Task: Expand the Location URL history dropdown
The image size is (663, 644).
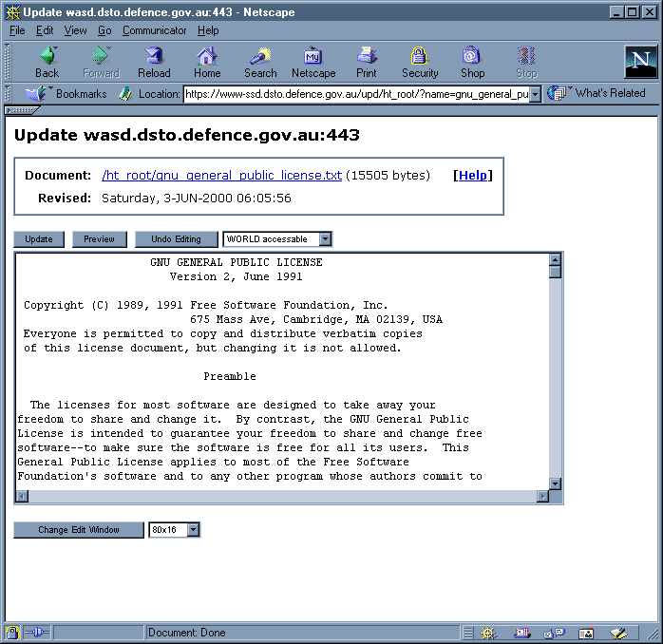Action: click(x=536, y=94)
